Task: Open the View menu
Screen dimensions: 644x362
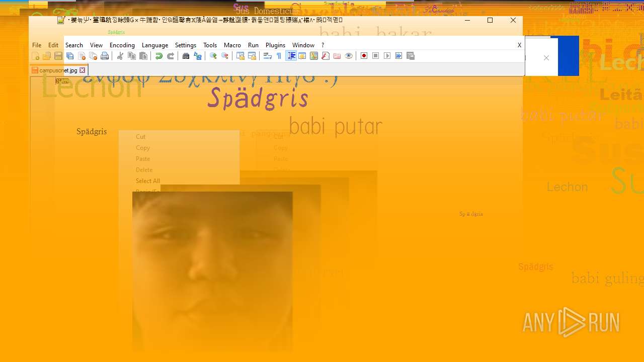Action: (x=96, y=45)
